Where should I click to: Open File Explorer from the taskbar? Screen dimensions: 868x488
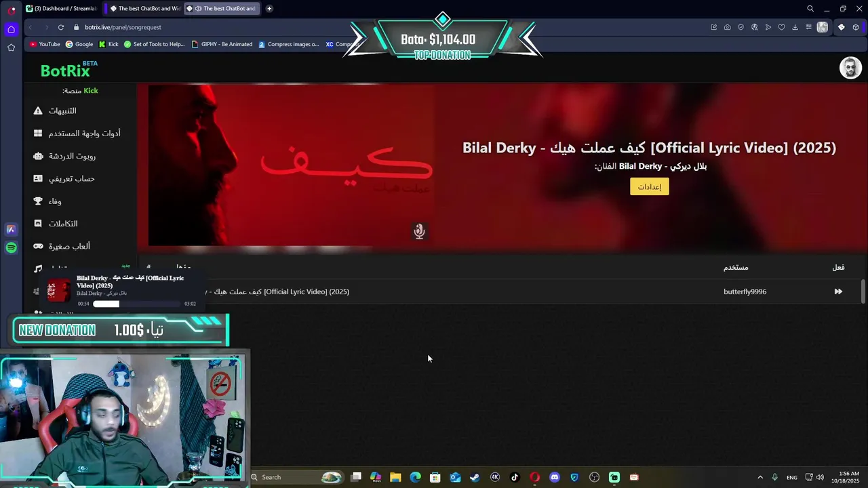(x=395, y=477)
